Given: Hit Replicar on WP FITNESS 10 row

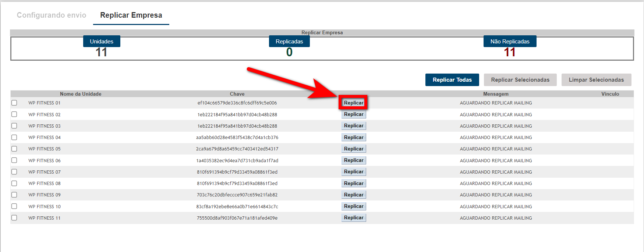Looking at the screenshot, I should [x=353, y=206].
